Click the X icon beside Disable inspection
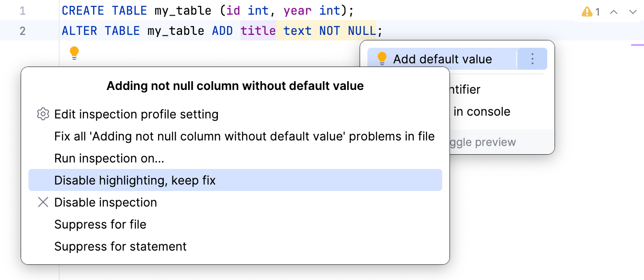 [43, 202]
